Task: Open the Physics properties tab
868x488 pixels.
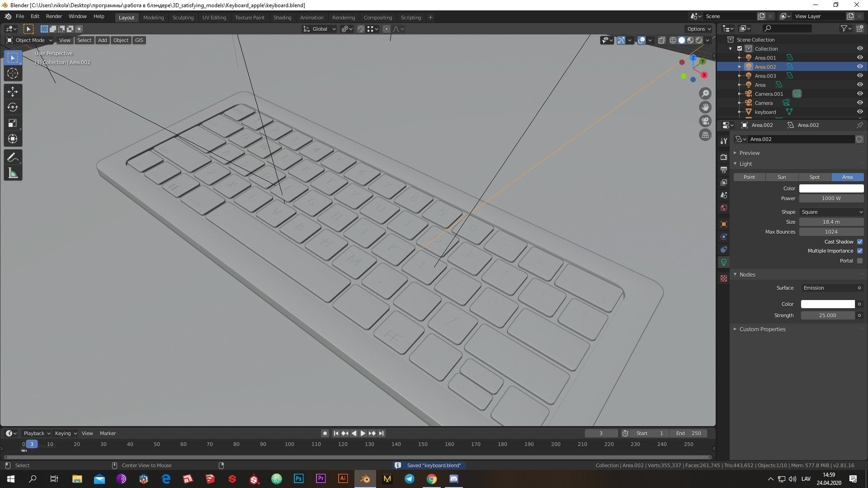Action: (x=724, y=237)
